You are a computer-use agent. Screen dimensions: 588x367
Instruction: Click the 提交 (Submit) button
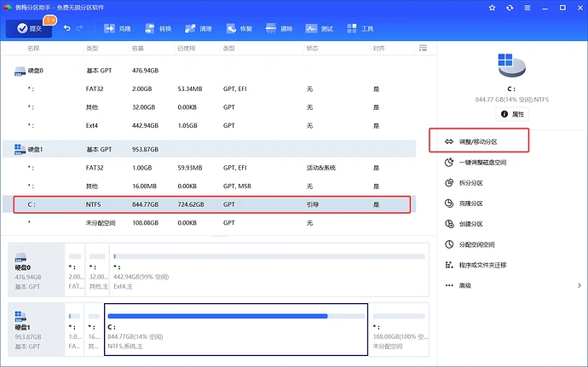pyautogui.click(x=30, y=29)
